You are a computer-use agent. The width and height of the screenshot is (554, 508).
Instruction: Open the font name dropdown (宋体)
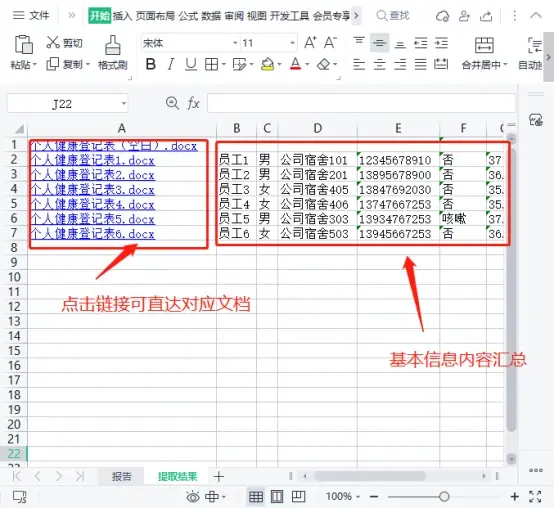(x=235, y=43)
